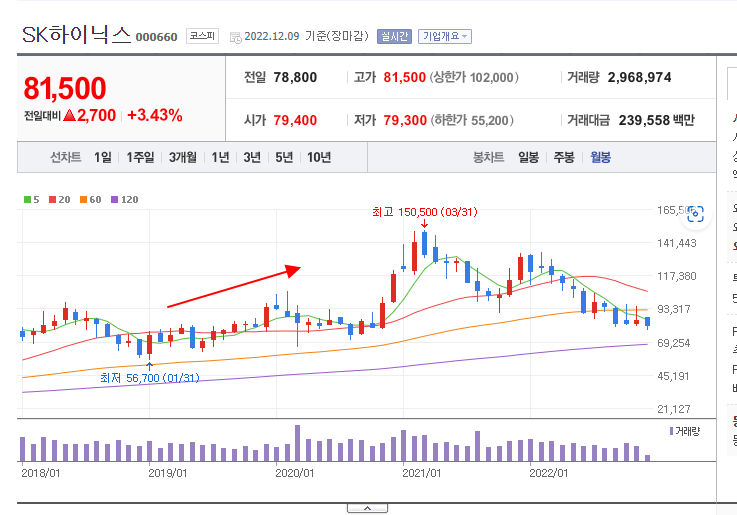Select the 1년 line chart tab
737x515 pixels.
coord(220,157)
